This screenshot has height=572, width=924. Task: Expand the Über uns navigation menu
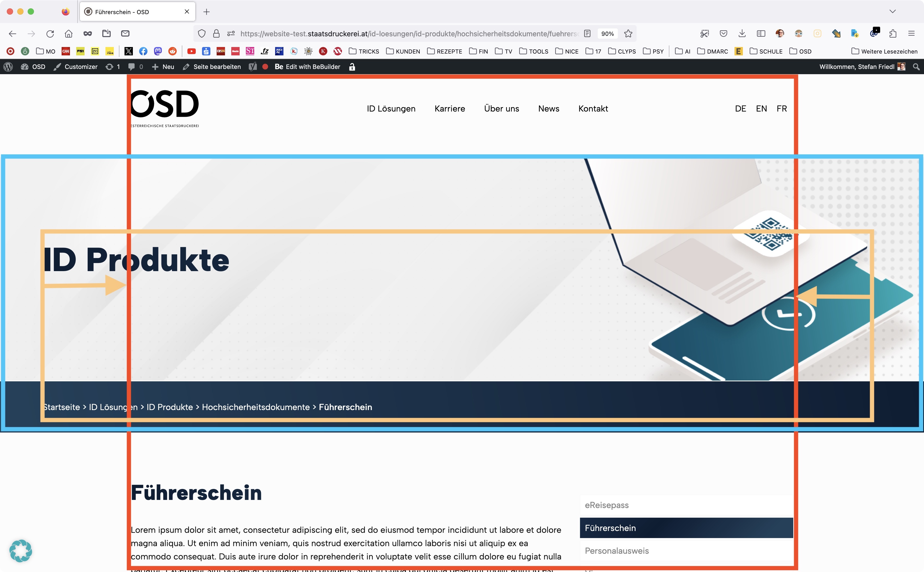point(502,108)
